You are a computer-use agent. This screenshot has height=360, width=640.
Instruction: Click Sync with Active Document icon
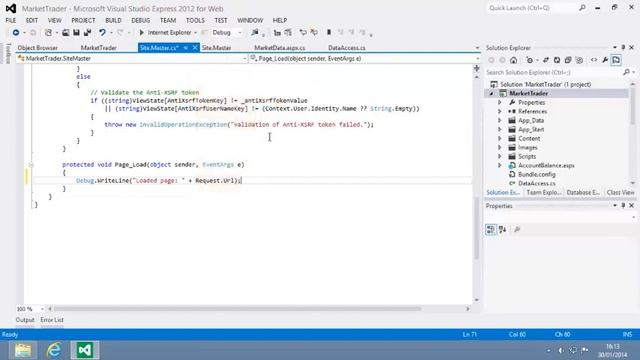tap(546, 60)
